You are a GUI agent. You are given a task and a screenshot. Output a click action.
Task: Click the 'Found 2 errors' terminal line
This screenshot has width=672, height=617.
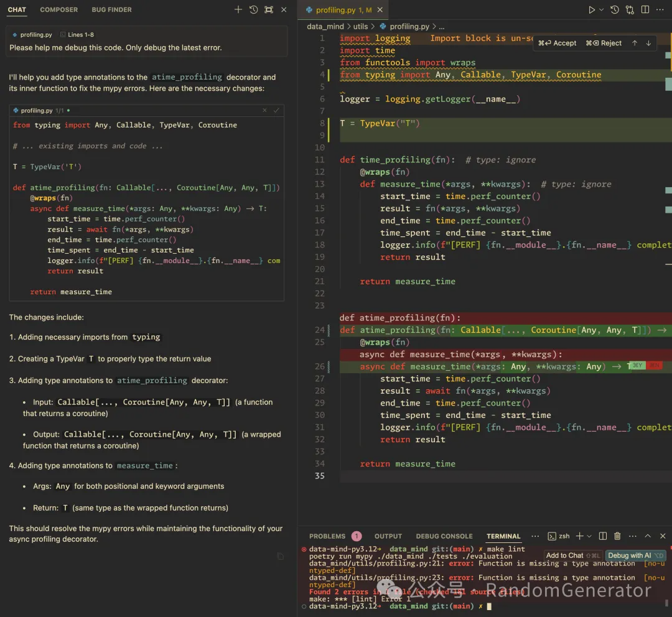pyautogui.click(x=416, y=591)
